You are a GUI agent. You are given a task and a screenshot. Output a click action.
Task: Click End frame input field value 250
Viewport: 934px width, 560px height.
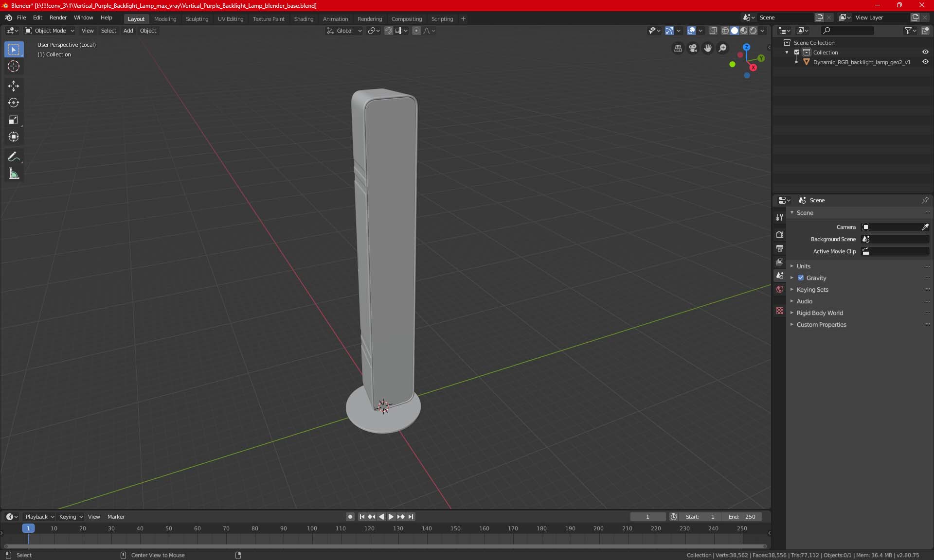[x=742, y=517]
